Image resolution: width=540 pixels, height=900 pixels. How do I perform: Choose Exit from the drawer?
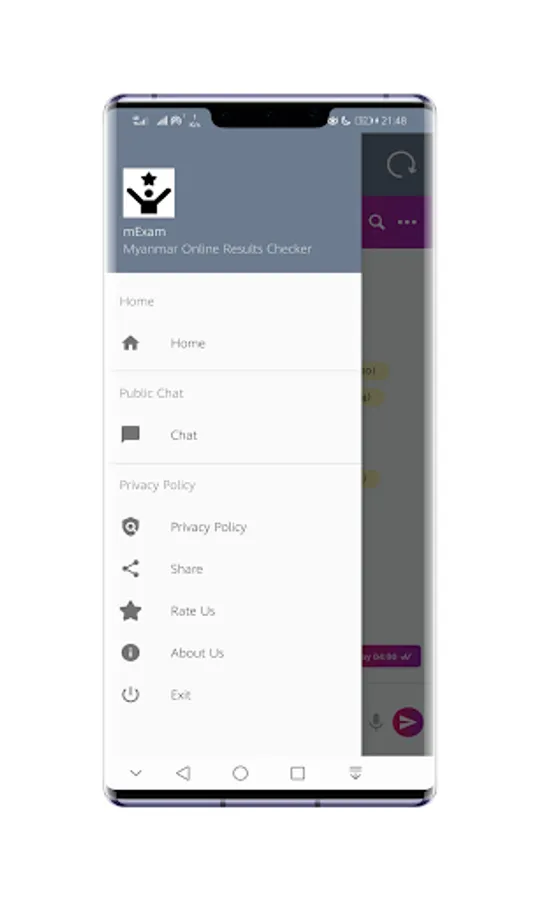(234, 695)
